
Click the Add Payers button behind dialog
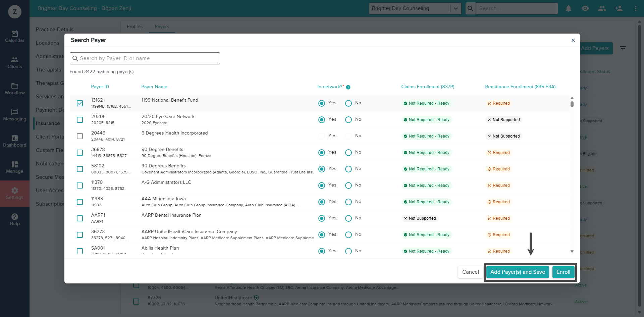click(596, 48)
